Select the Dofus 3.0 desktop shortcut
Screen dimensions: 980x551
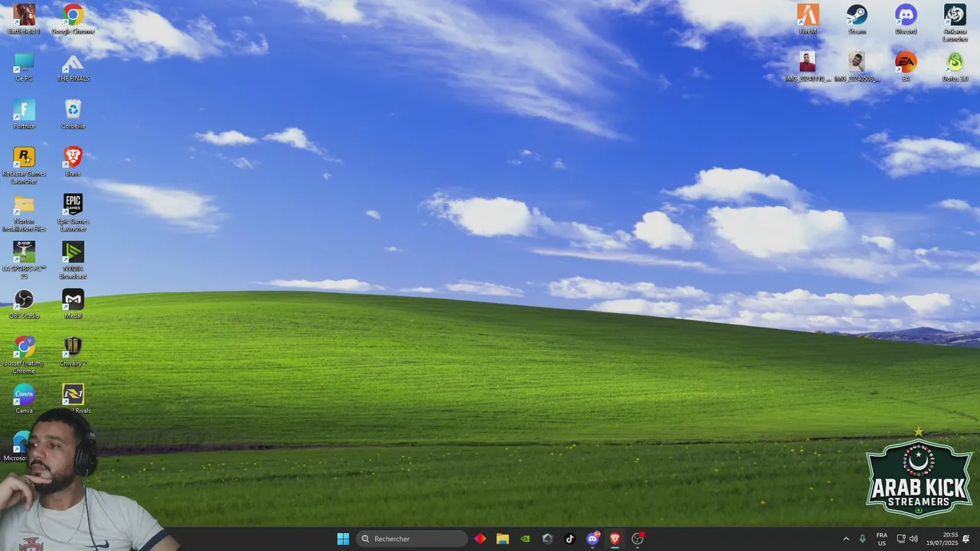955,67
